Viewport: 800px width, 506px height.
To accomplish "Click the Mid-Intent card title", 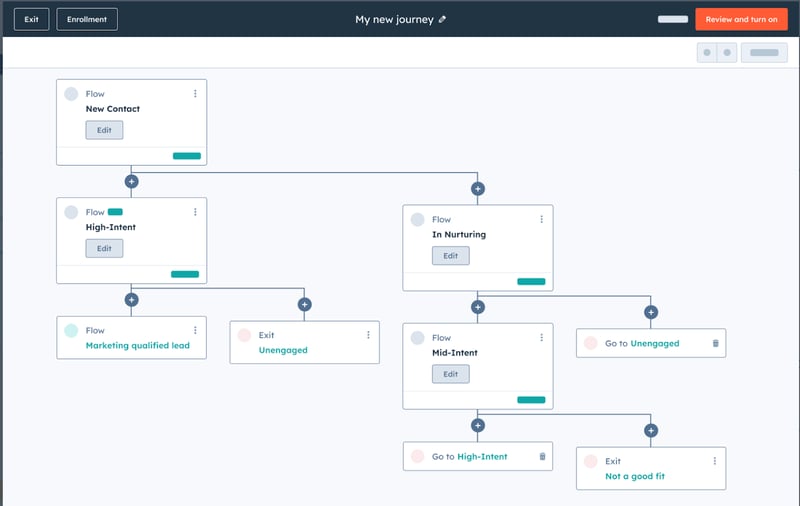I will [455, 352].
